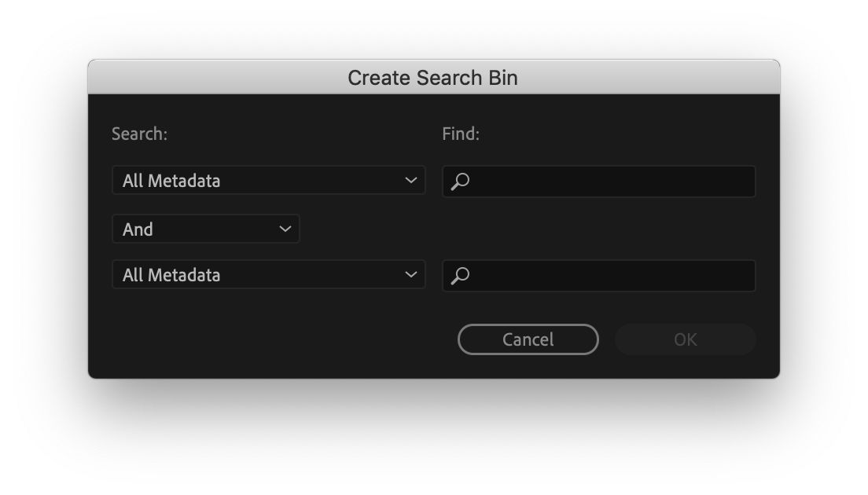Select the second metadata criteria combo box
Viewport: 868px width, 495px height.
click(267, 274)
